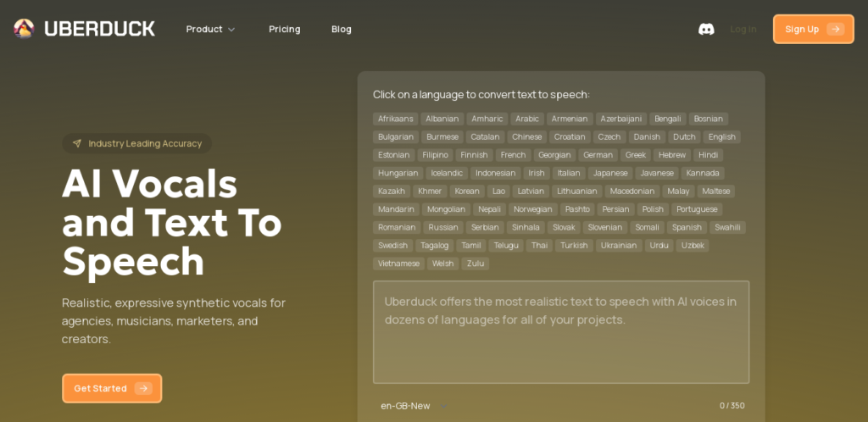Select Hebrew language
The height and width of the screenshot is (422, 868).
click(x=672, y=155)
